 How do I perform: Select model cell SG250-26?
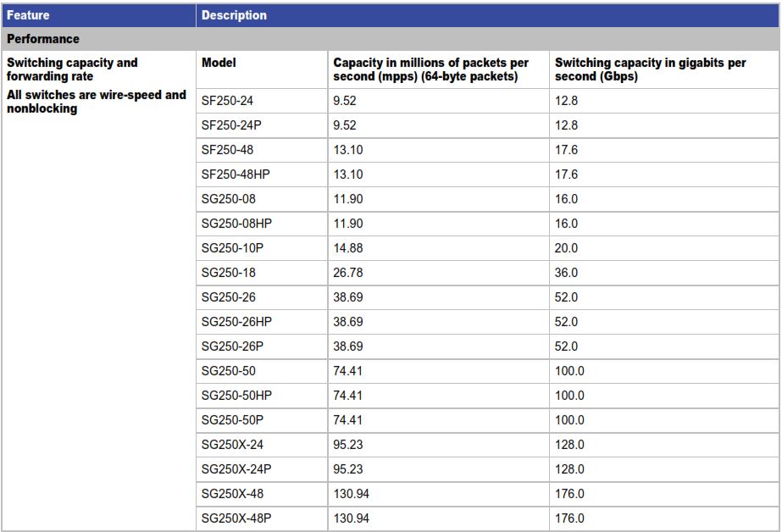pos(262,297)
